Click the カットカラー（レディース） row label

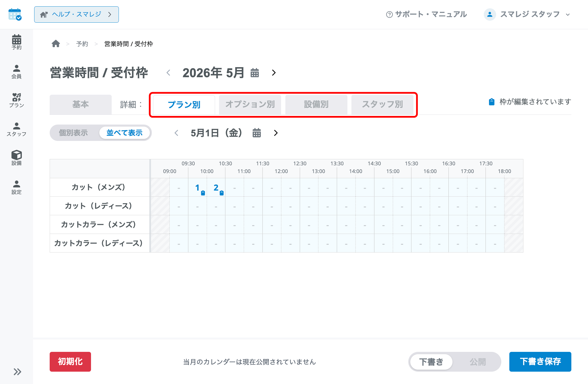click(x=100, y=243)
